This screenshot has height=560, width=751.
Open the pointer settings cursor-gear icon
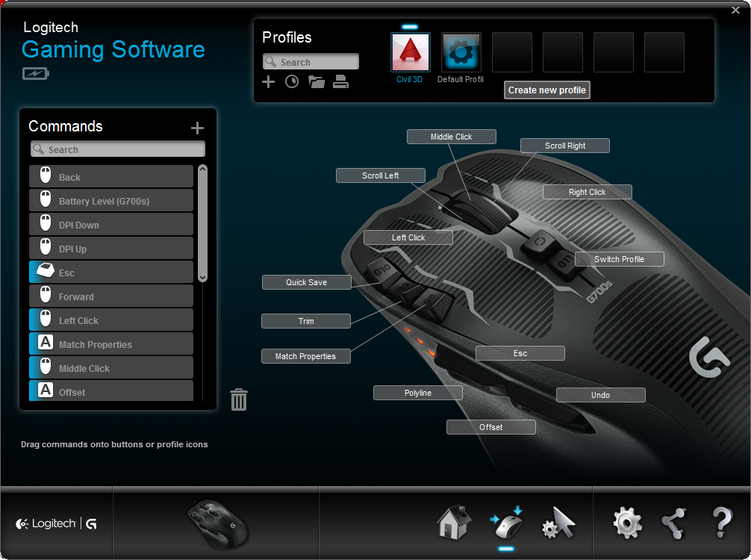click(x=558, y=523)
